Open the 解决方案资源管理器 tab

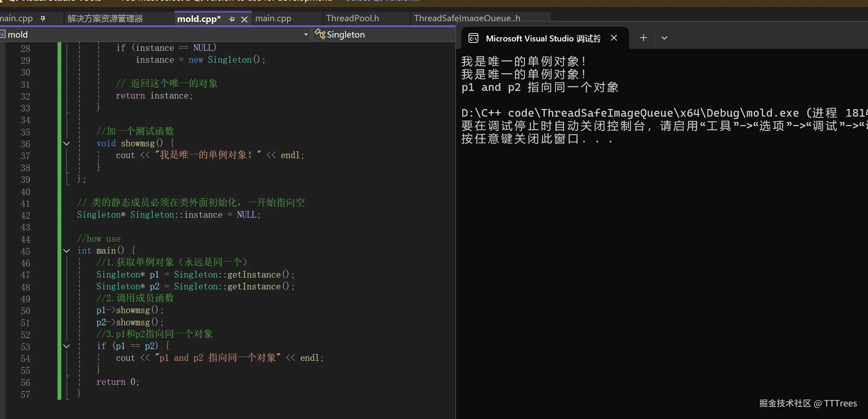105,18
